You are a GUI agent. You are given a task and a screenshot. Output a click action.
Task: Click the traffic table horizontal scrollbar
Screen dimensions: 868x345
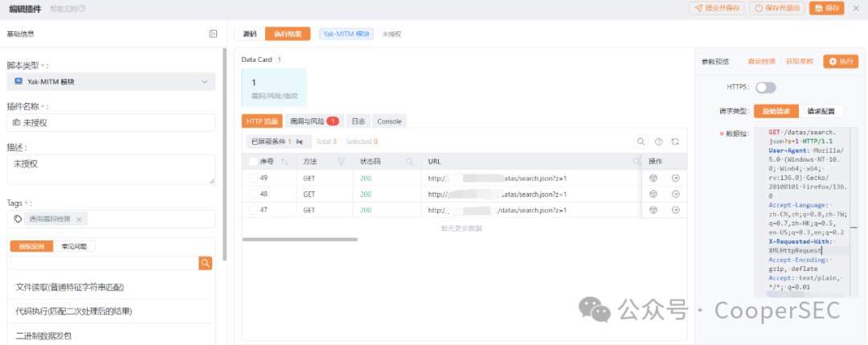click(x=300, y=239)
